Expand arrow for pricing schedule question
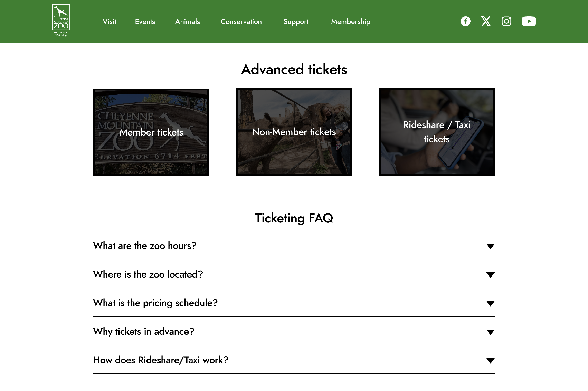588x391 pixels. point(490,303)
